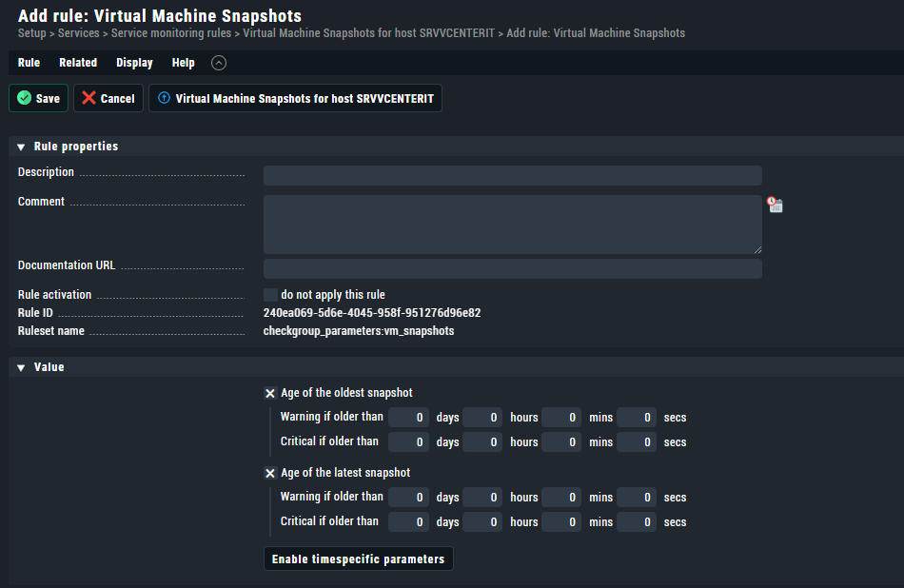Click the timestamp icon beside the Comment box
This screenshot has width=904, height=588.
click(775, 204)
